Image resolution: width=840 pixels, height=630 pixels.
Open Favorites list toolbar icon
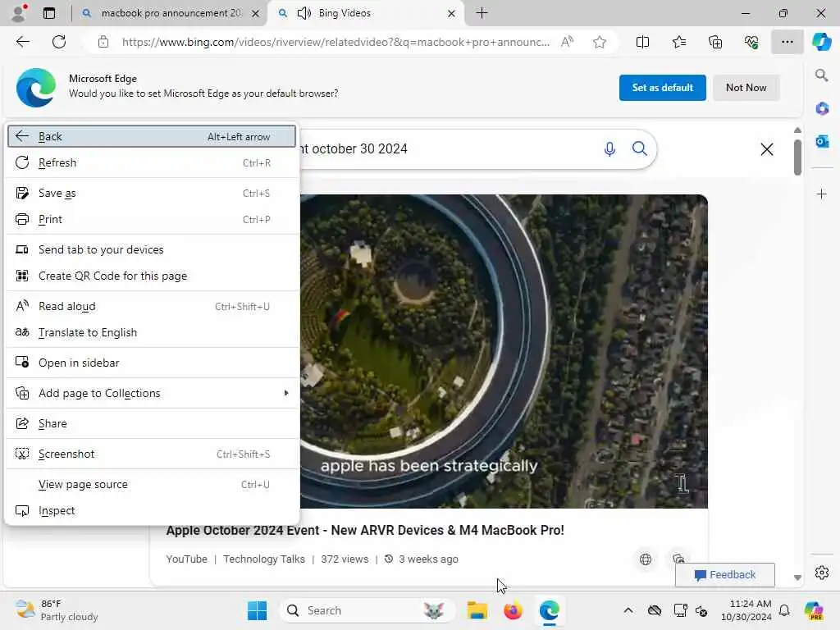(678, 42)
